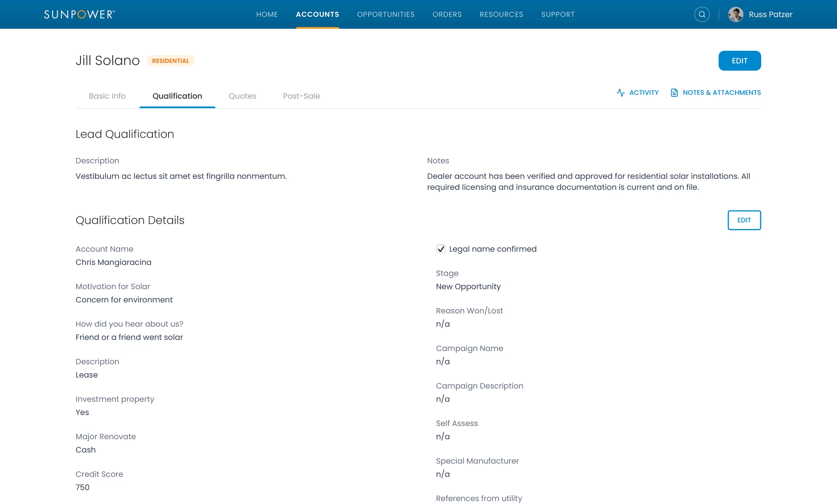
Task: Click the Stage field label
Action: [x=447, y=273]
